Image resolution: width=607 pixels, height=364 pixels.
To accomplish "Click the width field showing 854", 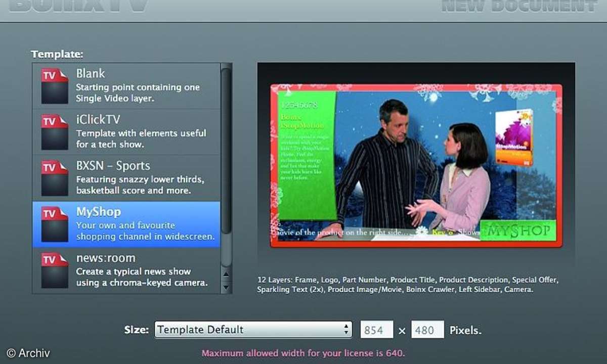I will (x=376, y=330).
